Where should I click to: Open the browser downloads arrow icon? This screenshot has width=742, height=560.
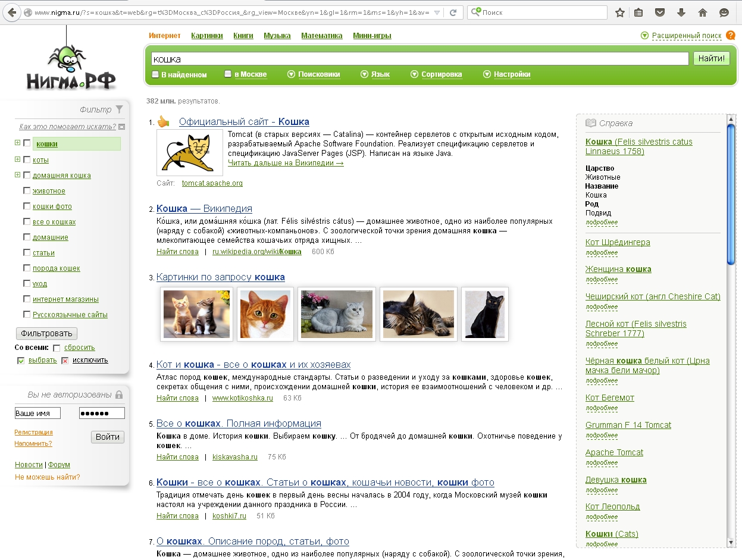(x=681, y=12)
